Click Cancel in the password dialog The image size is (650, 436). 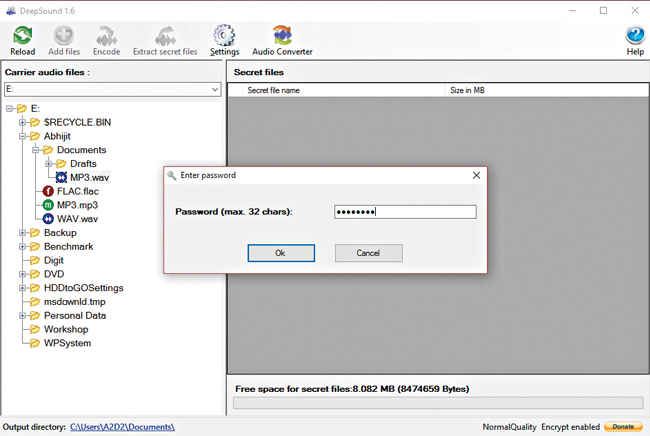pyautogui.click(x=369, y=253)
